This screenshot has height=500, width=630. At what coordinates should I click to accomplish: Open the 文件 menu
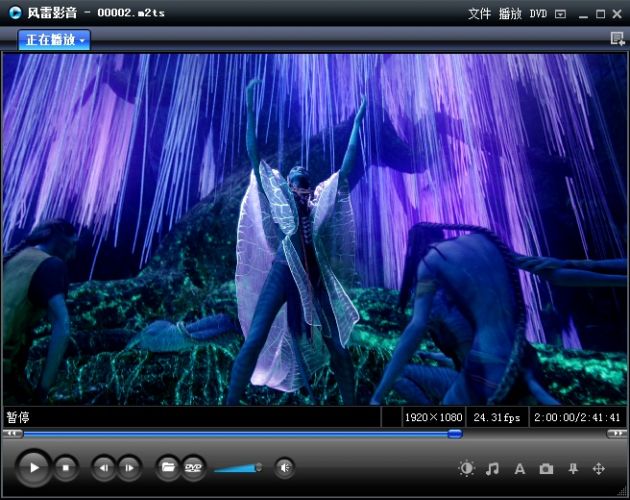479,14
